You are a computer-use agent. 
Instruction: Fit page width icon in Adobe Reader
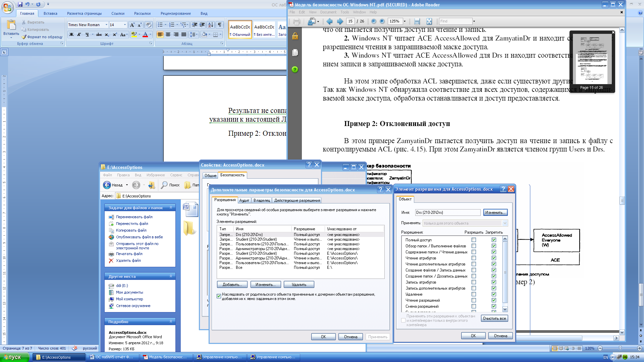pyautogui.click(x=417, y=21)
